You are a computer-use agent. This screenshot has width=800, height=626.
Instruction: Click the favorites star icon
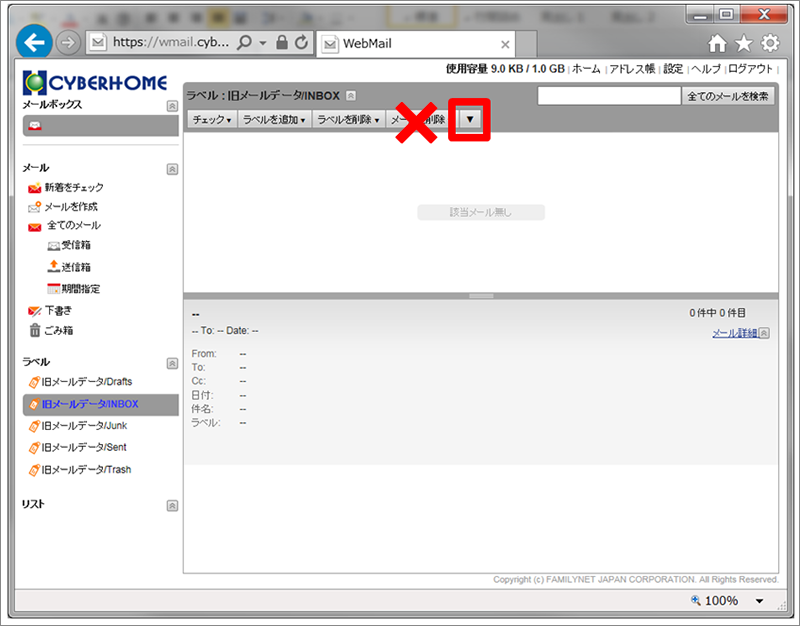(x=743, y=44)
